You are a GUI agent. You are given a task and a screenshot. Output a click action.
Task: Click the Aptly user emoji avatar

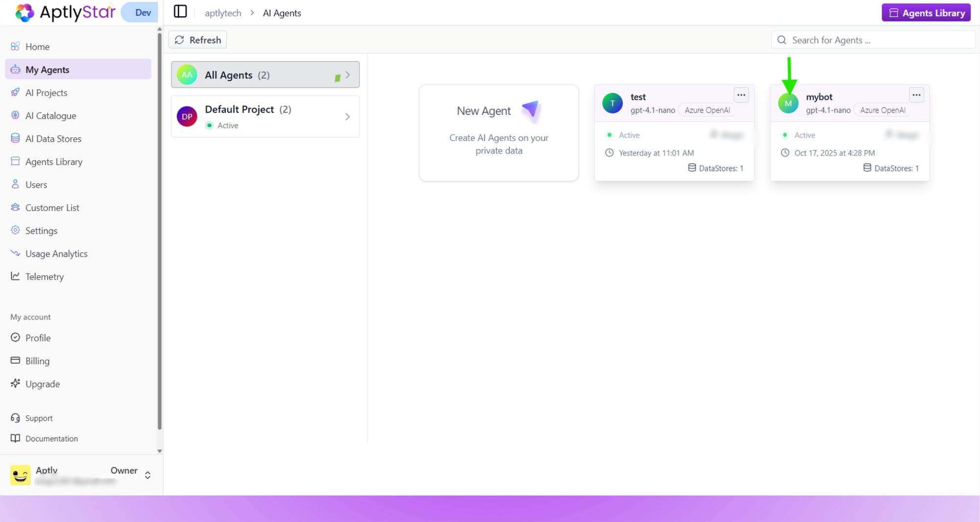click(x=21, y=475)
